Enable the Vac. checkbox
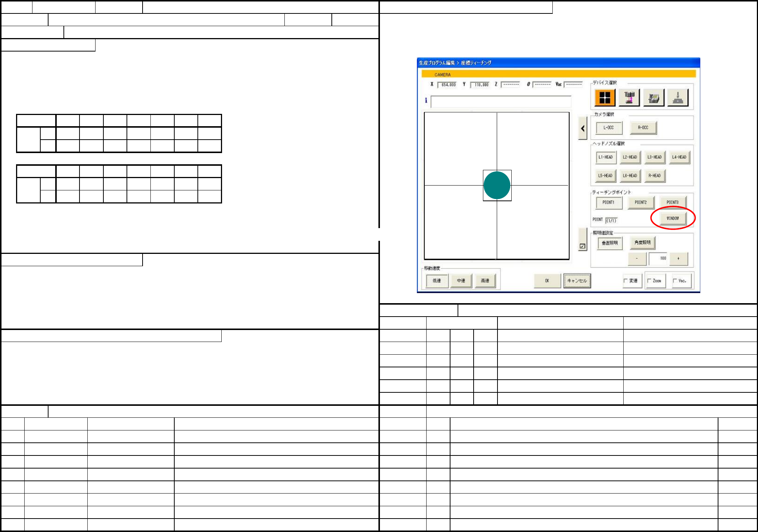The image size is (758, 532). 675,281
